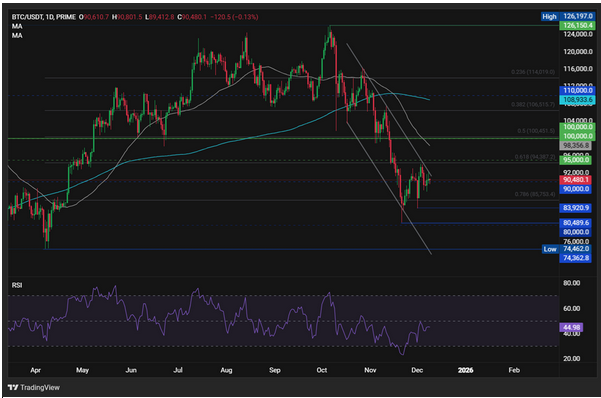Click the 124,000.0 axis price

click(x=578, y=34)
